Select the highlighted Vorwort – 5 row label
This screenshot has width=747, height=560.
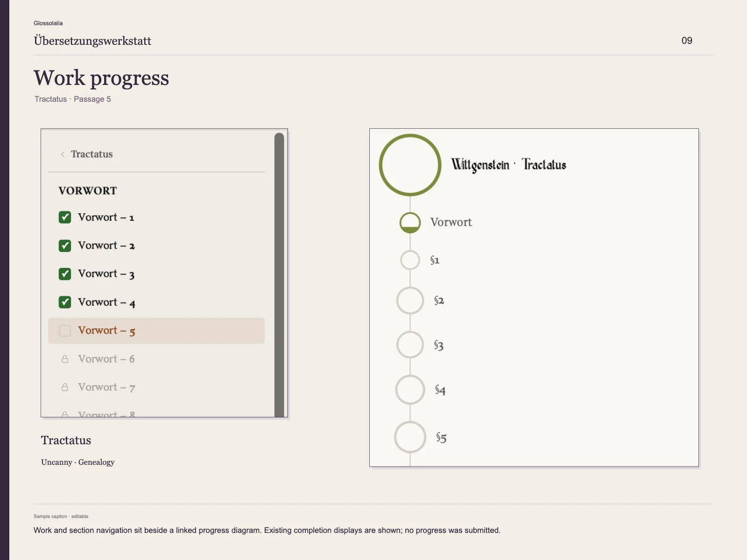[106, 331]
